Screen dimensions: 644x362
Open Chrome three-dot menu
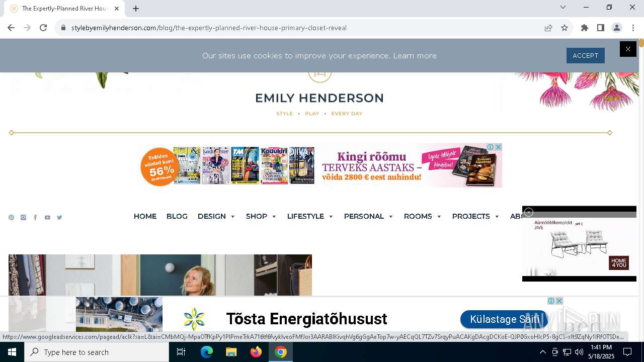[633, 28]
